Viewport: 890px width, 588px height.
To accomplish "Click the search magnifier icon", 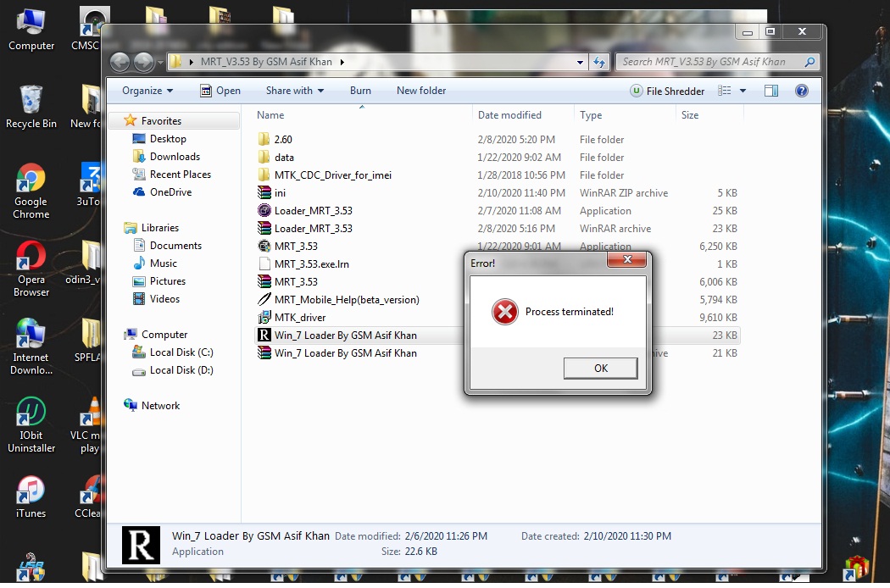I will [809, 62].
